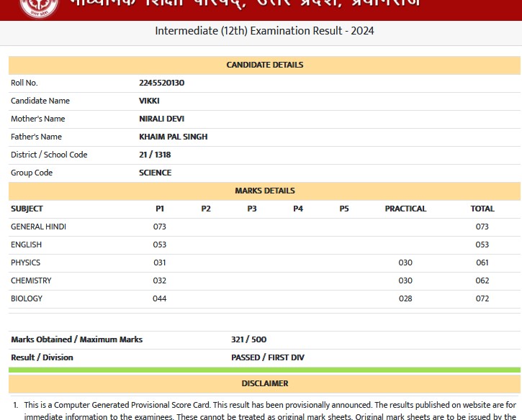Select Chemistry total marks 062

[x=482, y=280]
